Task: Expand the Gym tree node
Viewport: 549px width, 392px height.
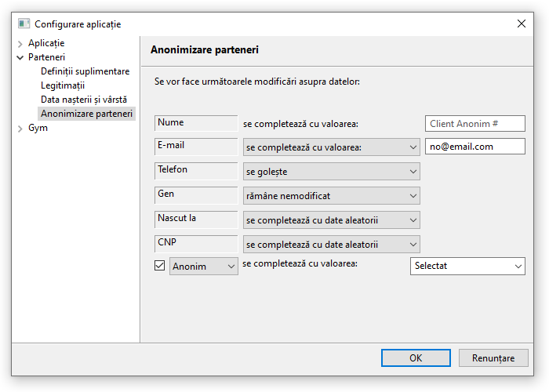Action: tap(20, 129)
